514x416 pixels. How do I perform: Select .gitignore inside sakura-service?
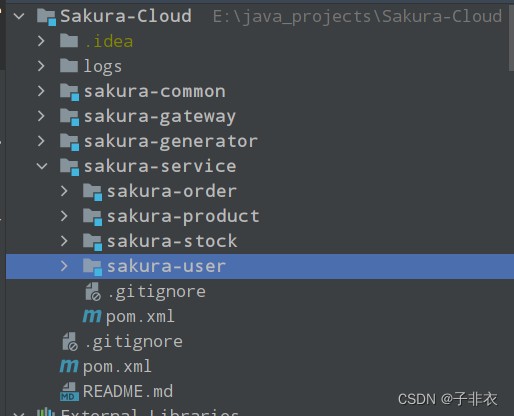click(x=156, y=292)
